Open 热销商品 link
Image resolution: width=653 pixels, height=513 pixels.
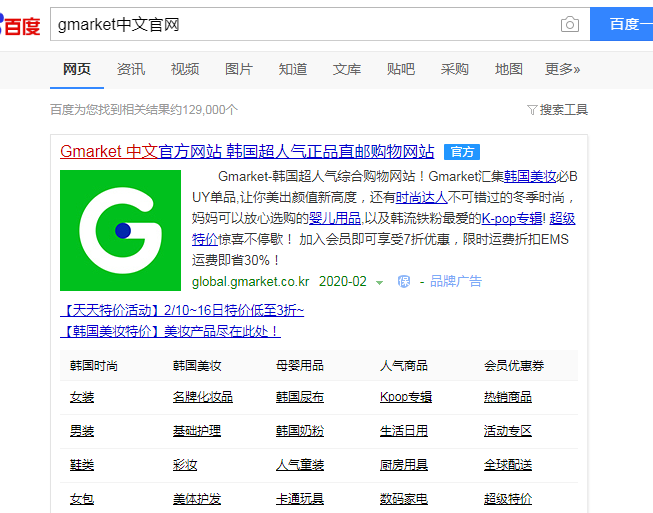[x=508, y=397]
